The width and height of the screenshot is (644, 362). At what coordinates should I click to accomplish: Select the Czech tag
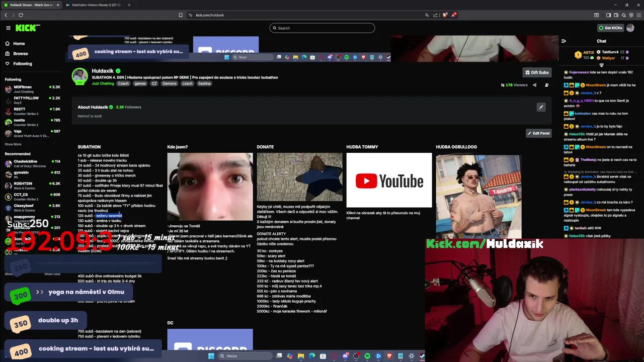click(123, 83)
